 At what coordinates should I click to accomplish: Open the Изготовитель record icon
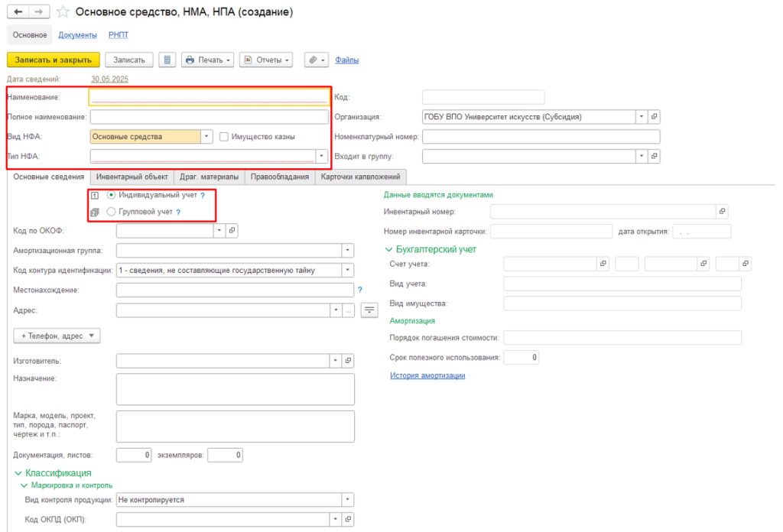point(348,360)
